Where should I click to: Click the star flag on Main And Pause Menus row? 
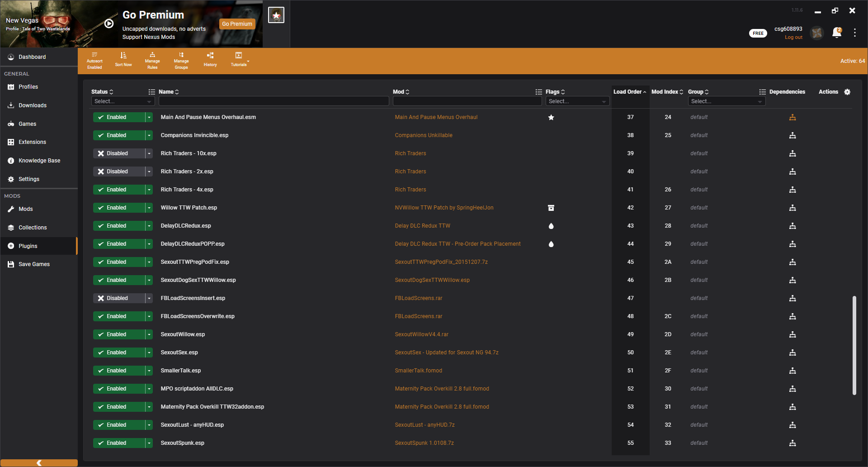click(x=551, y=117)
